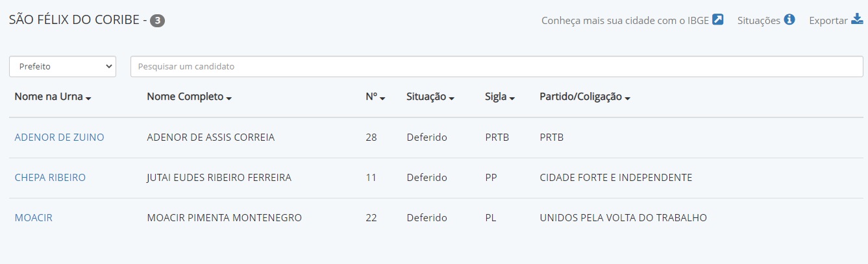Open Conheça mais sua cidade com o IBGE
This screenshot has width=868, height=264.
(x=625, y=20)
